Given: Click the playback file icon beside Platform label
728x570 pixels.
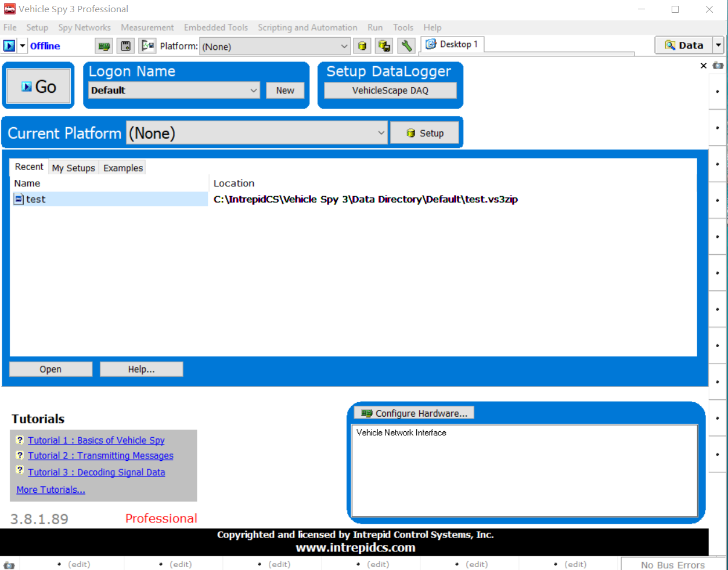Looking at the screenshot, I should pyautogui.click(x=147, y=45).
